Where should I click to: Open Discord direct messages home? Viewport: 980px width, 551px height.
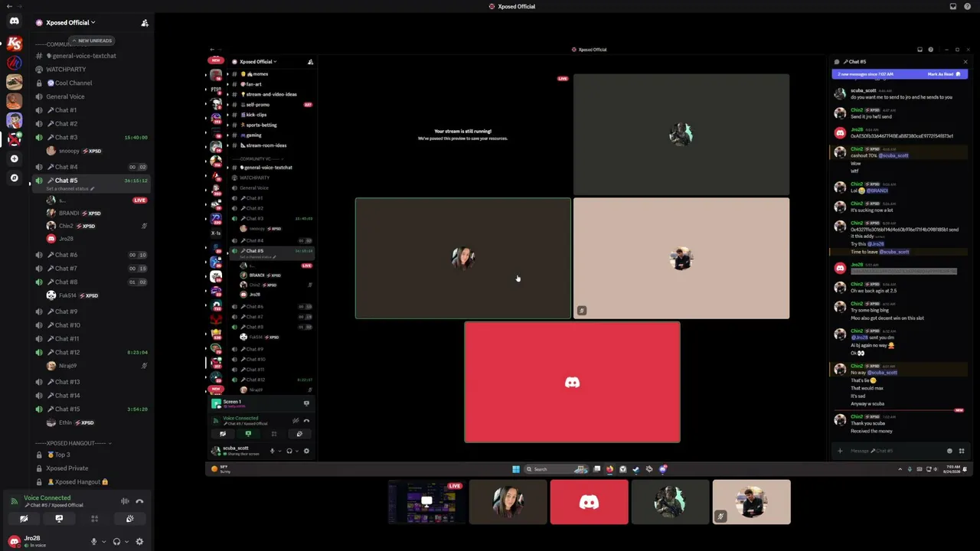point(14,21)
